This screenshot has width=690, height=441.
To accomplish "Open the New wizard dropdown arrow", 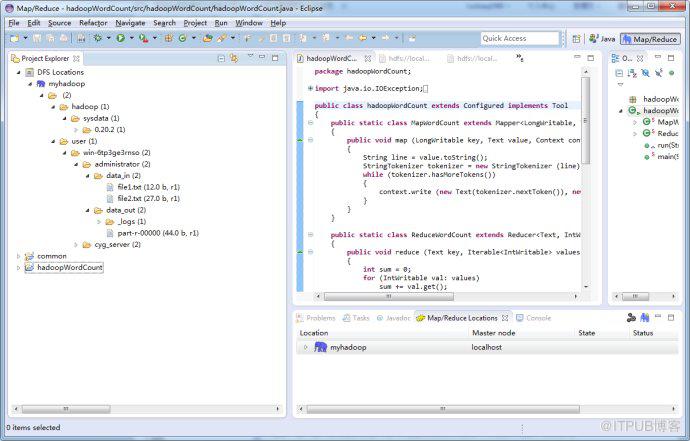I will coord(26,38).
